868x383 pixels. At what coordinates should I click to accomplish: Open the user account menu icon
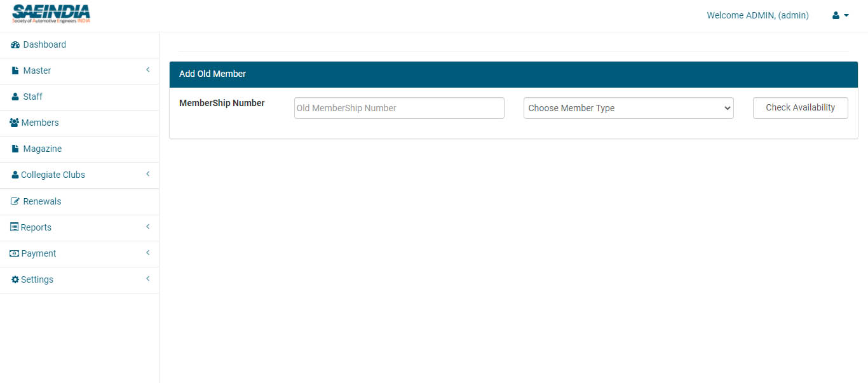pyautogui.click(x=841, y=15)
